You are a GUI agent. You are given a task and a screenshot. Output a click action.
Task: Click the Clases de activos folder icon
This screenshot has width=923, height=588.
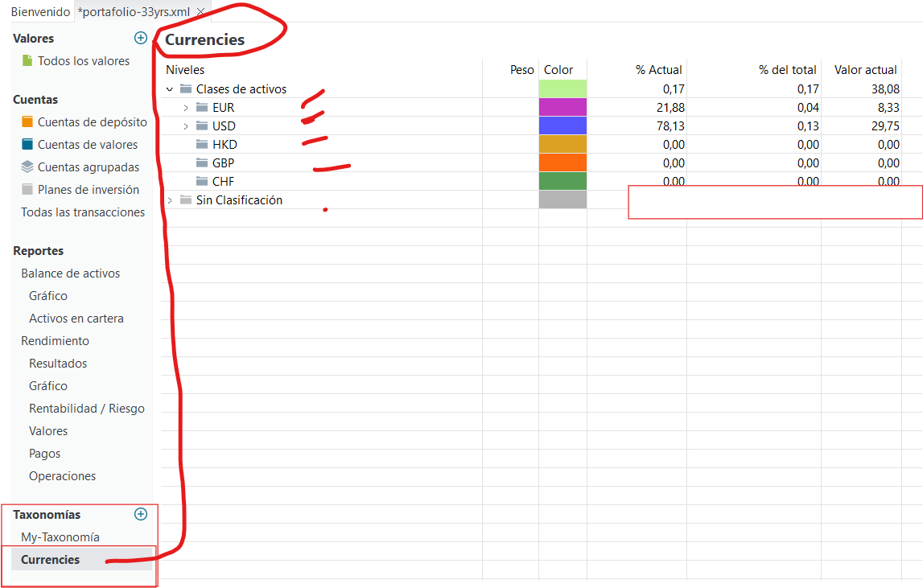coord(186,89)
